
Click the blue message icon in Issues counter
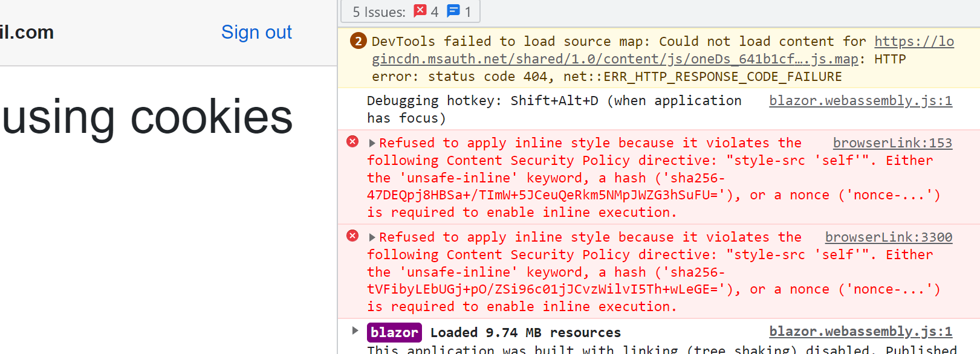pos(453,11)
